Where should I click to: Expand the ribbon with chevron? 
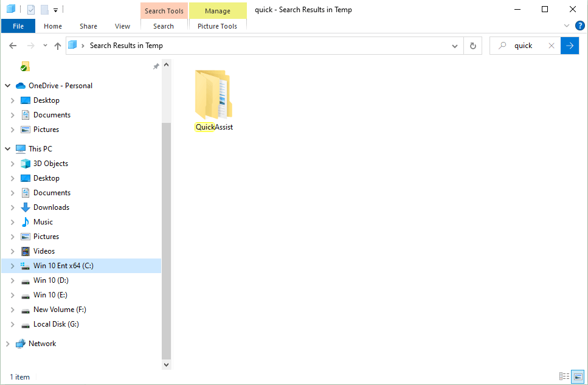point(567,26)
